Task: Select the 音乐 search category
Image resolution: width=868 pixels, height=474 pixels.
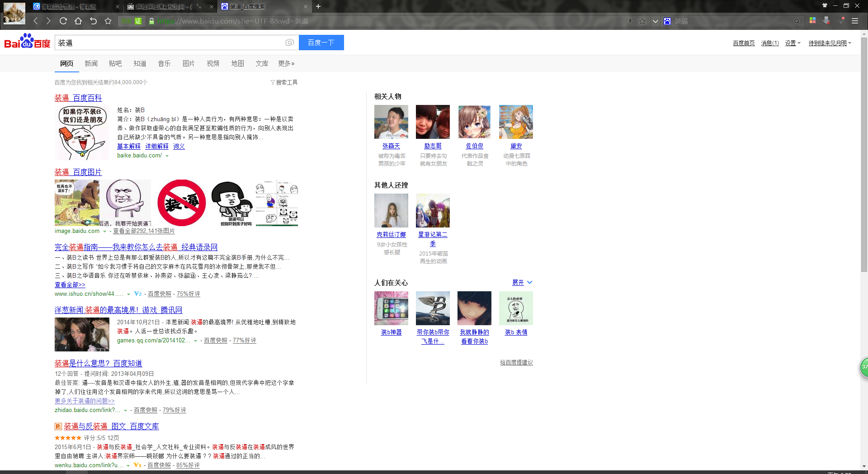Action: [x=164, y=63]
